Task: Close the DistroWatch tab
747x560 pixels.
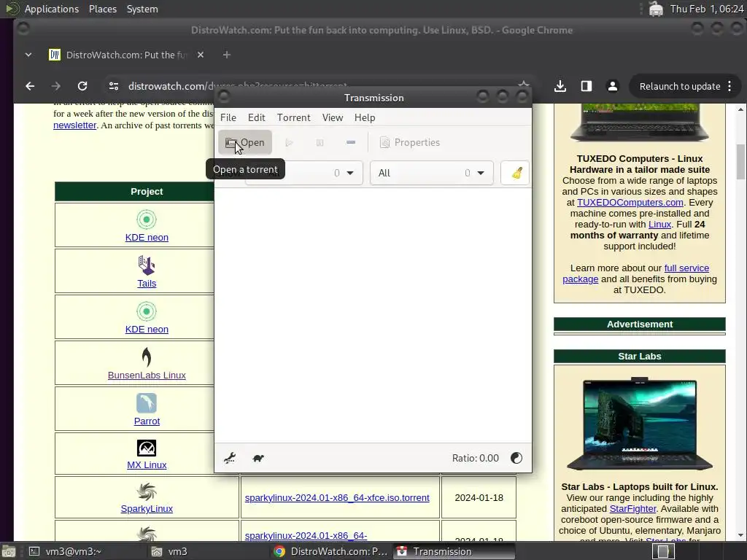Action: pos(201,55)
